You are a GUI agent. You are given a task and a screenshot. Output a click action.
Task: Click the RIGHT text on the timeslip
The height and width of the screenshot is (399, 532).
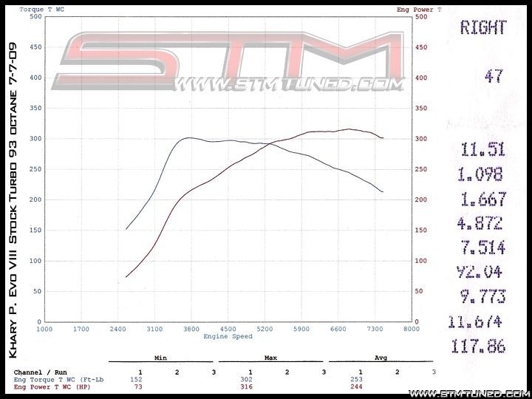point(483,28)
